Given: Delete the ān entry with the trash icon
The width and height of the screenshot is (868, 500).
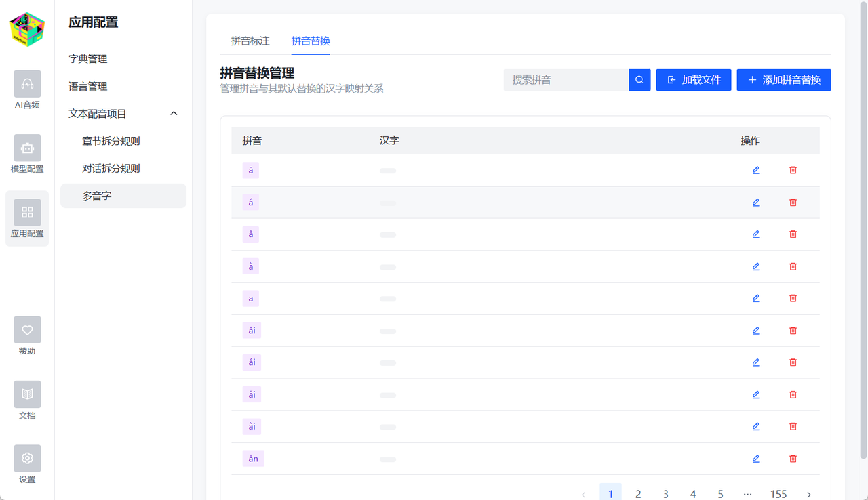Looking at the screenshot, I should click(793, 459).
